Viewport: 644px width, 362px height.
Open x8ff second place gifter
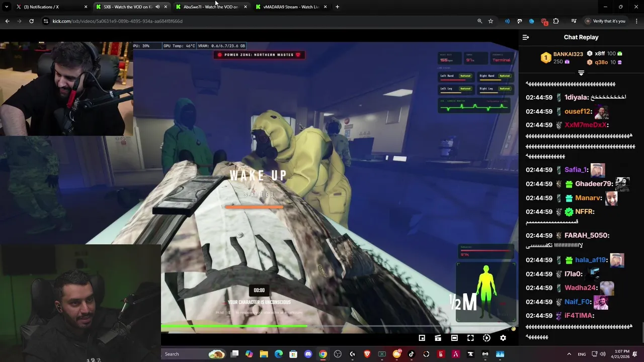[x=600, y=53]
